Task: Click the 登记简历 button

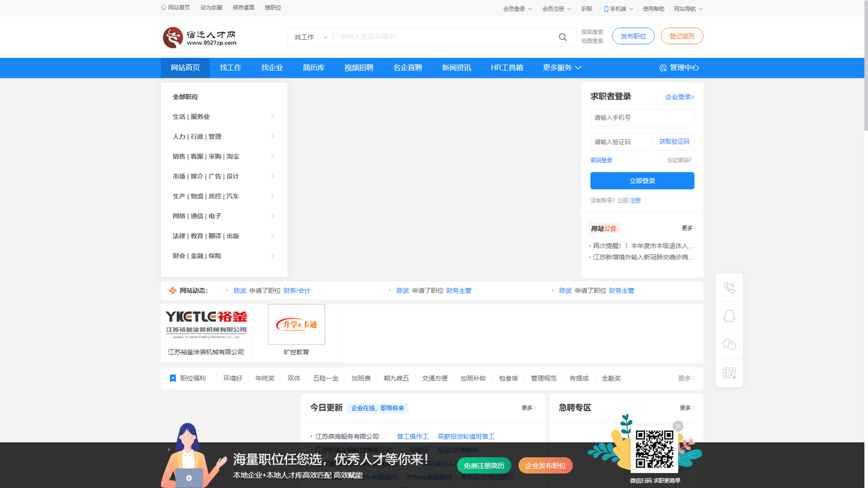Action: point(682,36)
